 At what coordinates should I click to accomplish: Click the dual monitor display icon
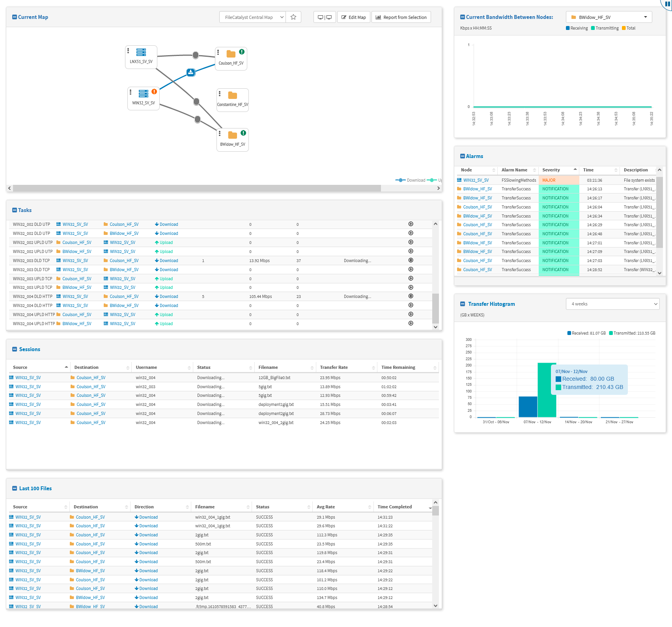point(325,17)
